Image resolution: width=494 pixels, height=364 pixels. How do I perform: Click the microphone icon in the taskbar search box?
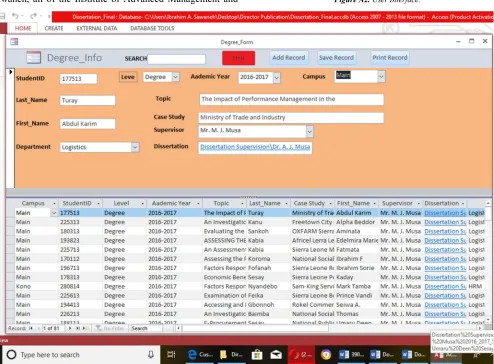click(151, 355)
